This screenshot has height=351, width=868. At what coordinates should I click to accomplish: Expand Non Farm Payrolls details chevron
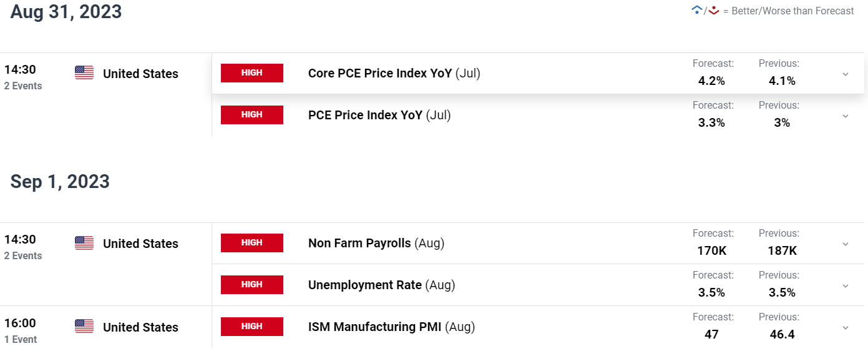click(x=846, y=244)
